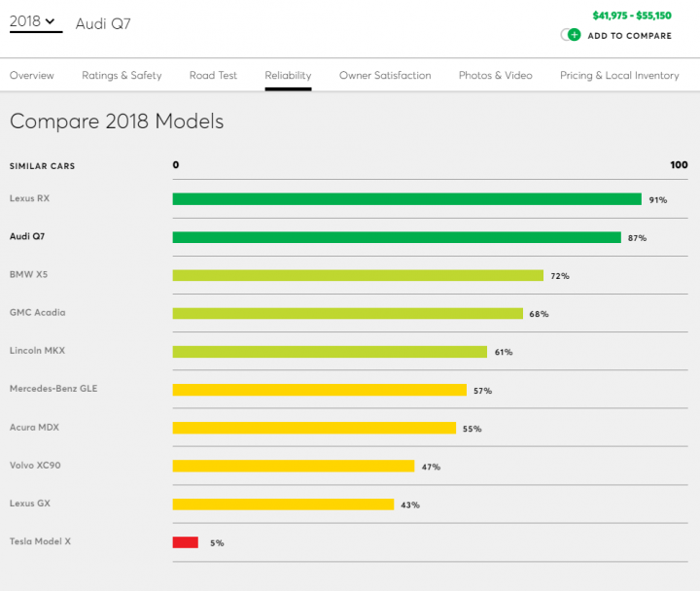
Task: Click the Audi Q7 row label
Action: point(27,236)
